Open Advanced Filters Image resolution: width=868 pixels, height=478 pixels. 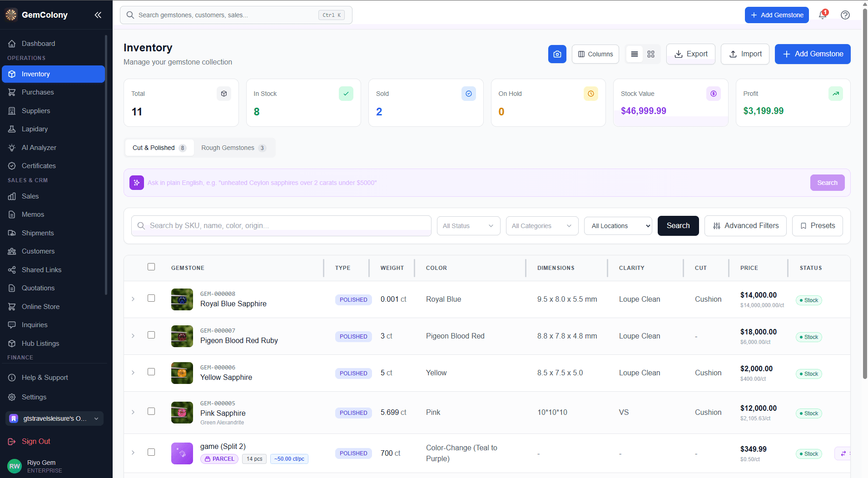click(x=745, y=226)
